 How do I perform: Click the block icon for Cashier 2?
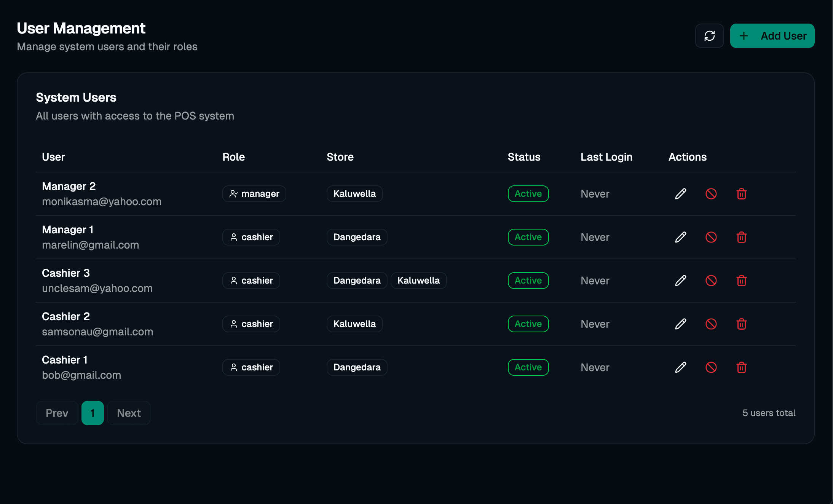[711, 324]
